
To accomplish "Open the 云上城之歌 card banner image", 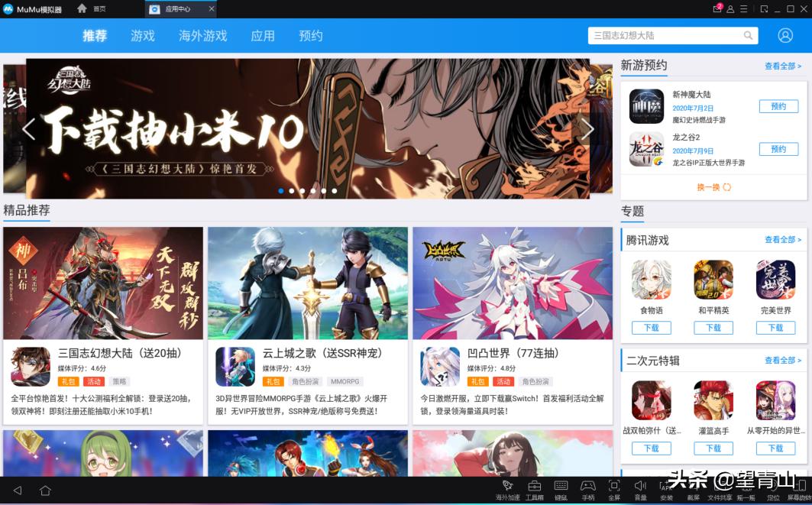I will [308, 283].
